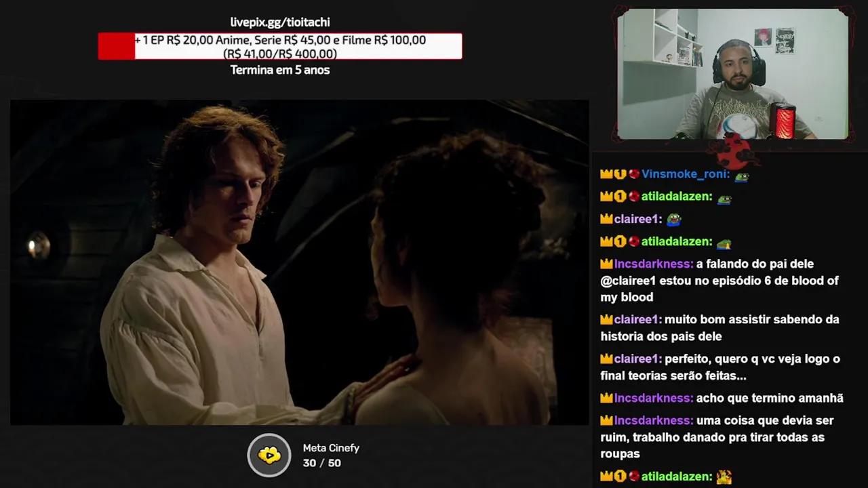Screen dimensions: 868x488
Task: Click the 'acho que termino amanhã' message text
Action: tap(770, 398)
